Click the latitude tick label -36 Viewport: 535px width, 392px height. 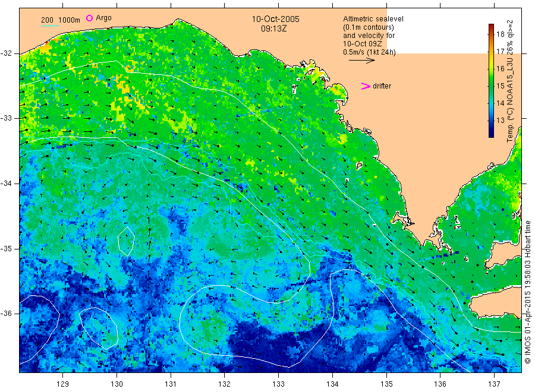[6, 314]
